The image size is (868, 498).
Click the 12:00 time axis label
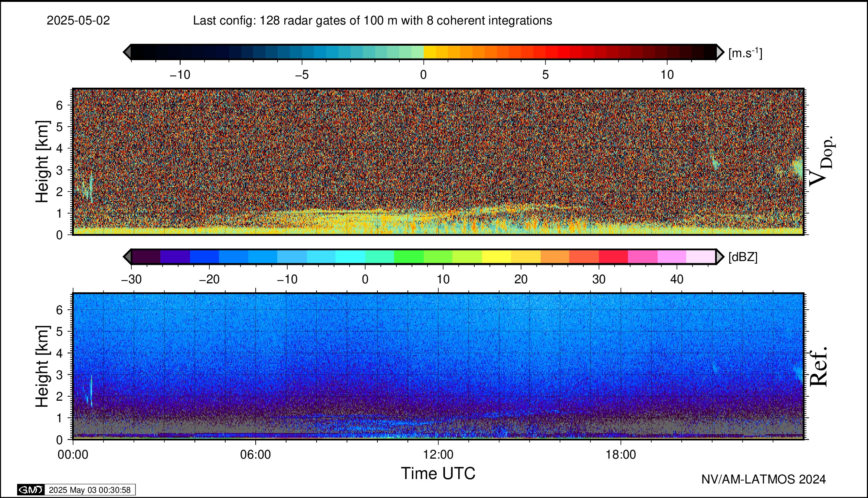click(x=438, y=455)
